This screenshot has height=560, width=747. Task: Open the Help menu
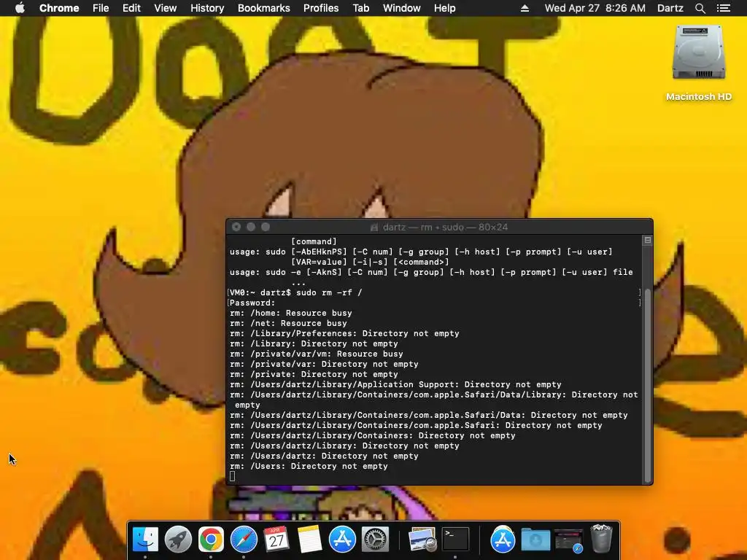click(x=444, y=8)
